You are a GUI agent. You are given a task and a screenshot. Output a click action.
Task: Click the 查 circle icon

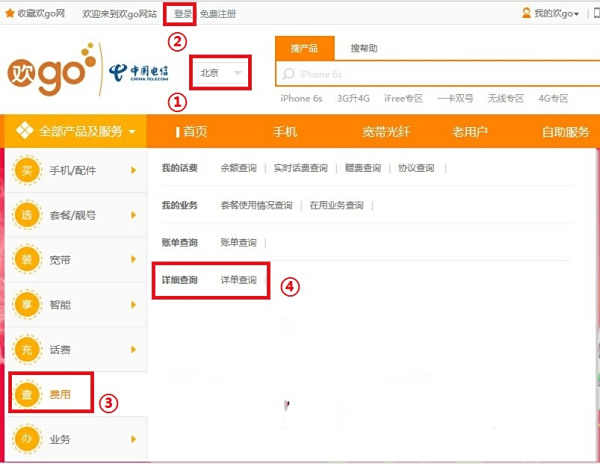pyautogui.click(x=27, y=394)
